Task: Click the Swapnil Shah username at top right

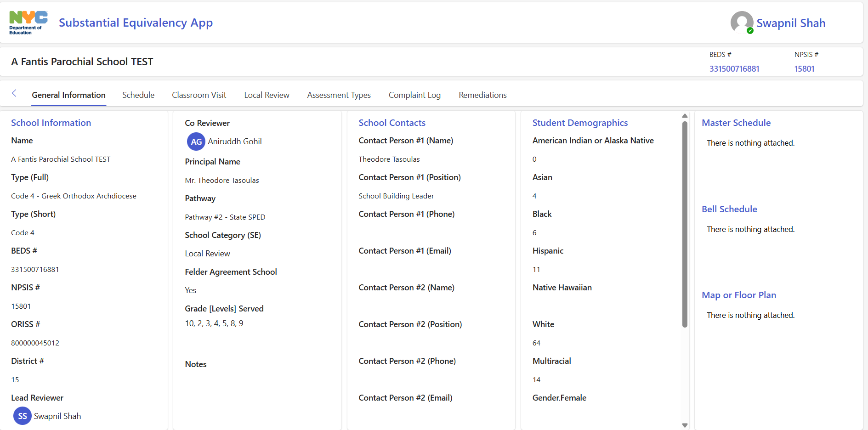Action: [x=791, y=23]
